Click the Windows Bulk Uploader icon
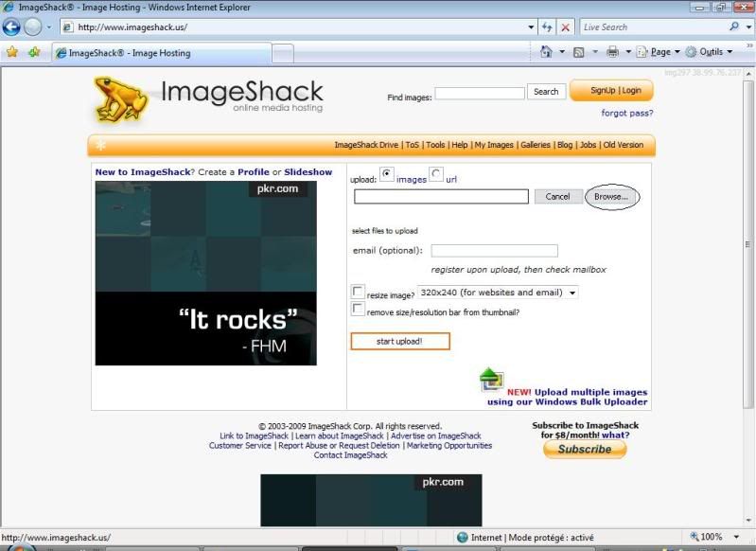Viewport: 756px width, 551px height. point(492,380)
